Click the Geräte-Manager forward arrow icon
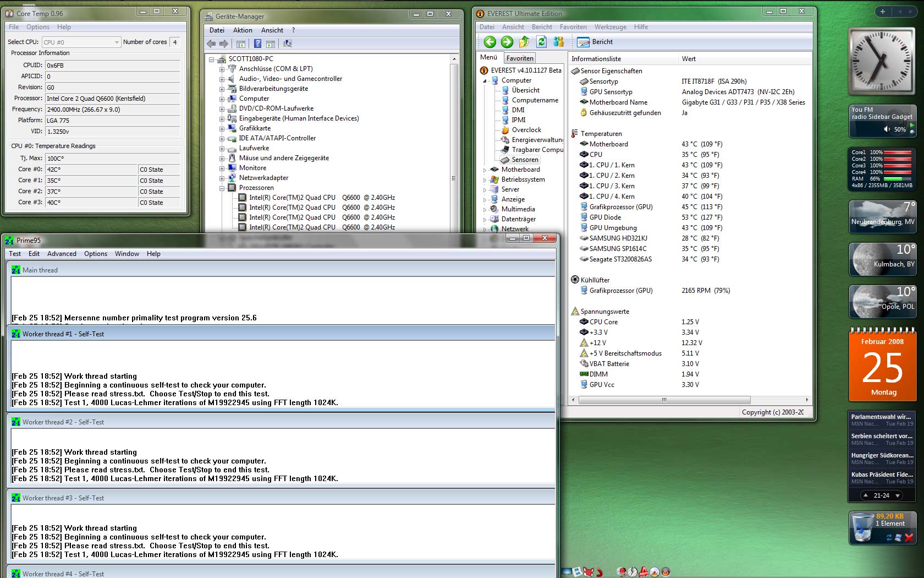 pos(224,44)
